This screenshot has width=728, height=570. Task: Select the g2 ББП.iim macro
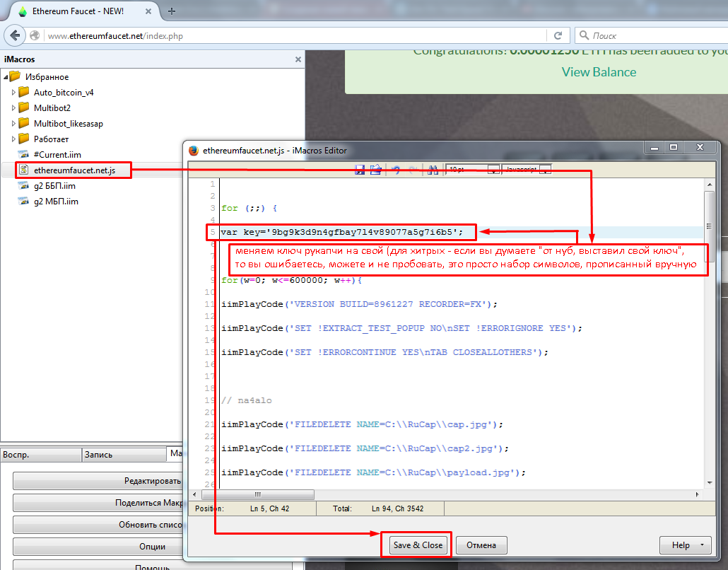pyautogui.click(x=54, y=186)
